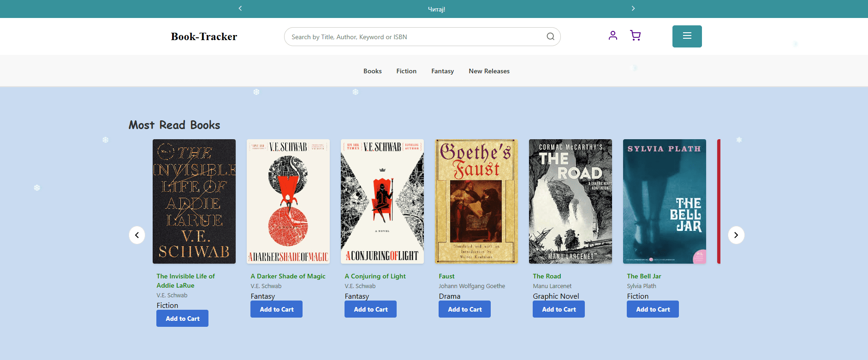Go to New Releases section

pos(489,71)
